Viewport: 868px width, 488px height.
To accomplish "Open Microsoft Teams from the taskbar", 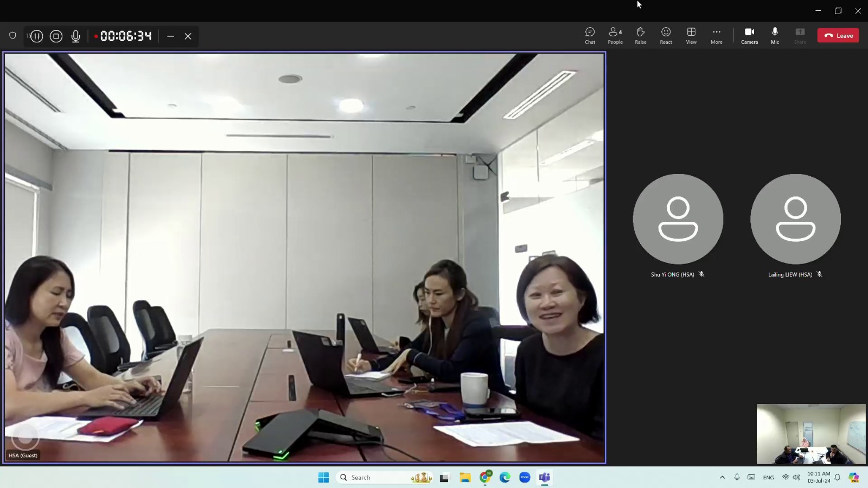I will pos(544,477).
